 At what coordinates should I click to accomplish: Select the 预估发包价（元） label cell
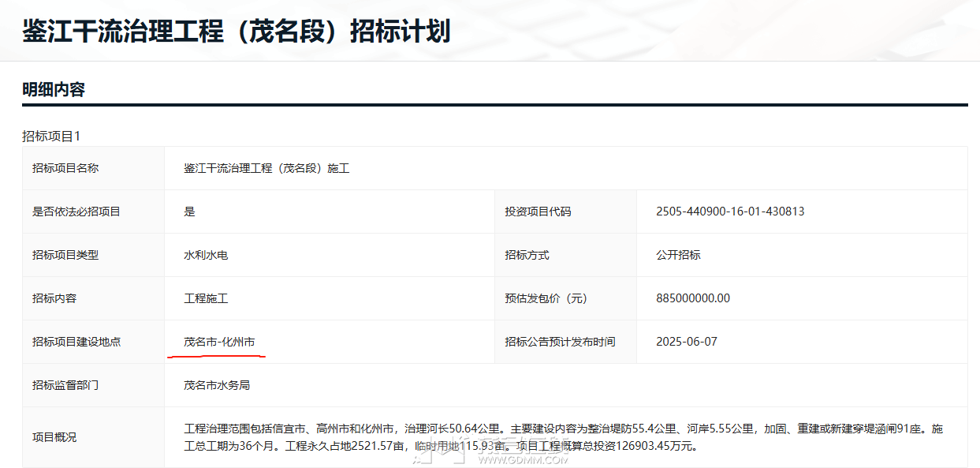(x=546, y=298)
